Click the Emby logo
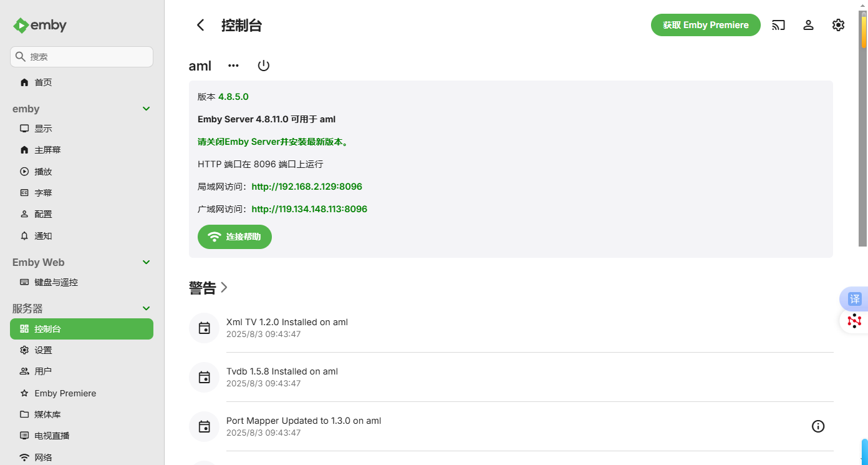Screen dimensions: 868x465 tap(40, 26)
